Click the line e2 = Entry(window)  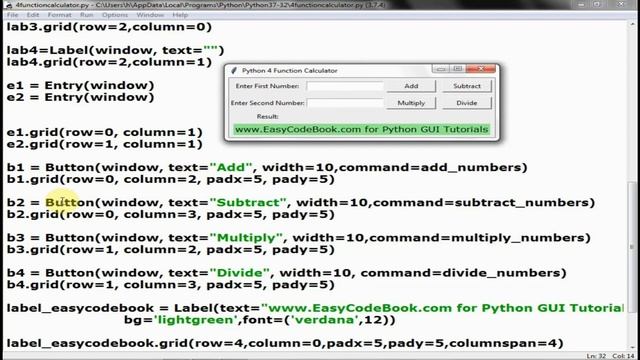click(80, 97)
